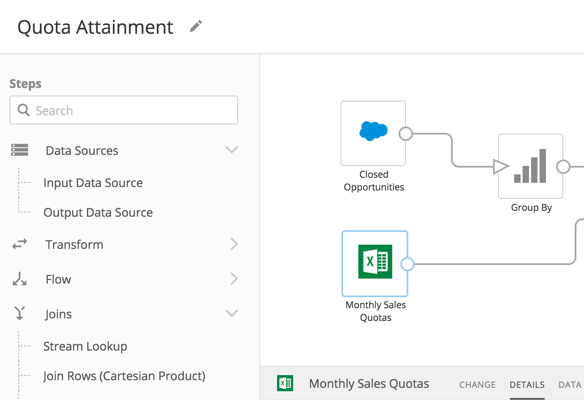Collapse the Data Sources section chevron

232,150
